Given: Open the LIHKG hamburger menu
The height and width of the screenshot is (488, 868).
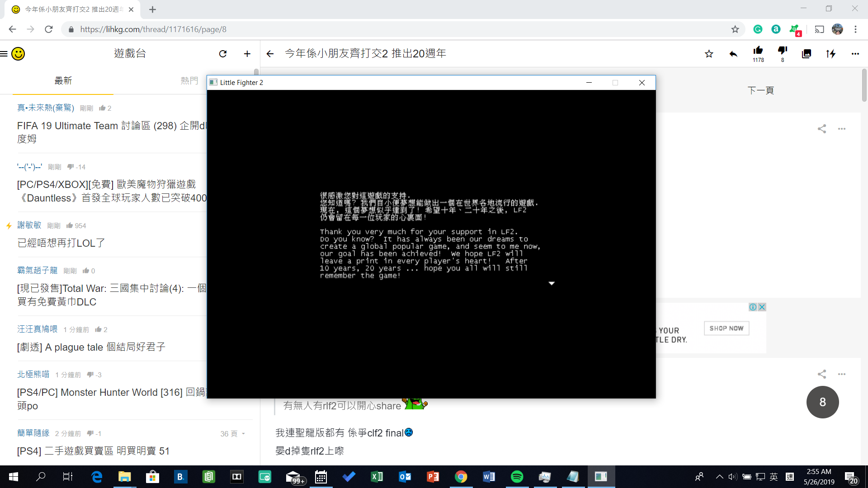Looking at the screenshot, I should tap(4, 54).
